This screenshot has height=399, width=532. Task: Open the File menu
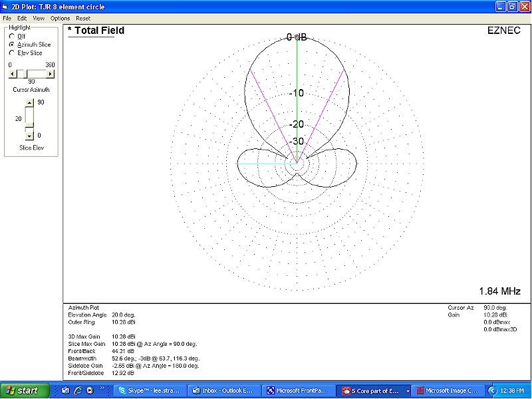pos(7,18)
